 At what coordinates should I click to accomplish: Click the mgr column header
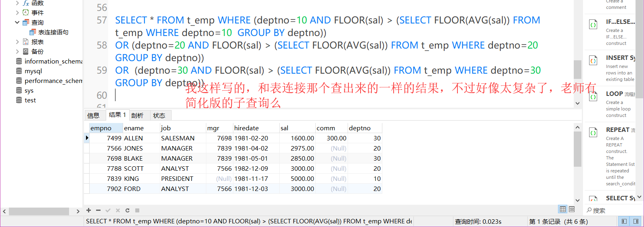220,128
